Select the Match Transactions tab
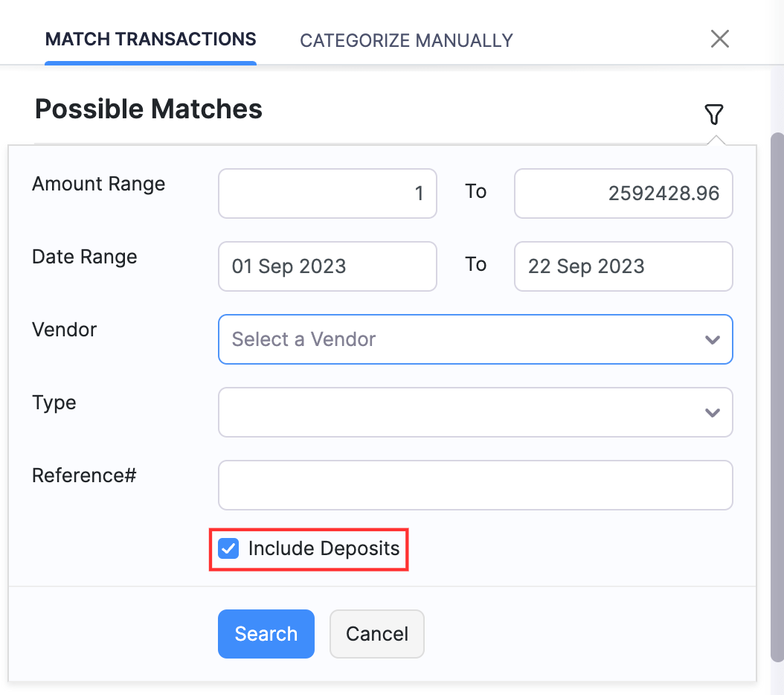 [x=150, y=39]
